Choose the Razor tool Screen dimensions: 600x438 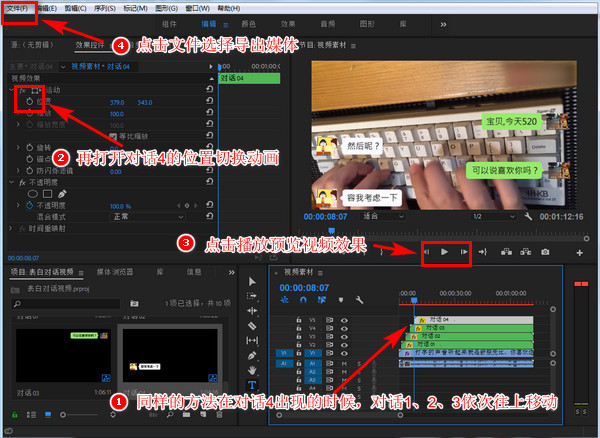[252, 326]
